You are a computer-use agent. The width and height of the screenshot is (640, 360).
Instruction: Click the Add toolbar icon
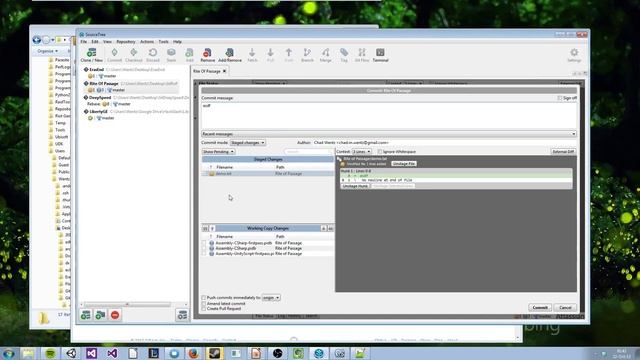(x=189, y=54)
